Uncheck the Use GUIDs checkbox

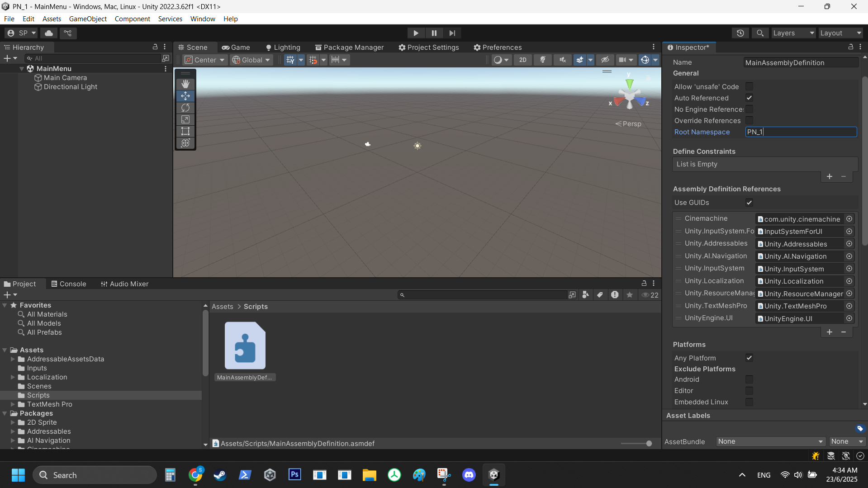pos(749,203)
